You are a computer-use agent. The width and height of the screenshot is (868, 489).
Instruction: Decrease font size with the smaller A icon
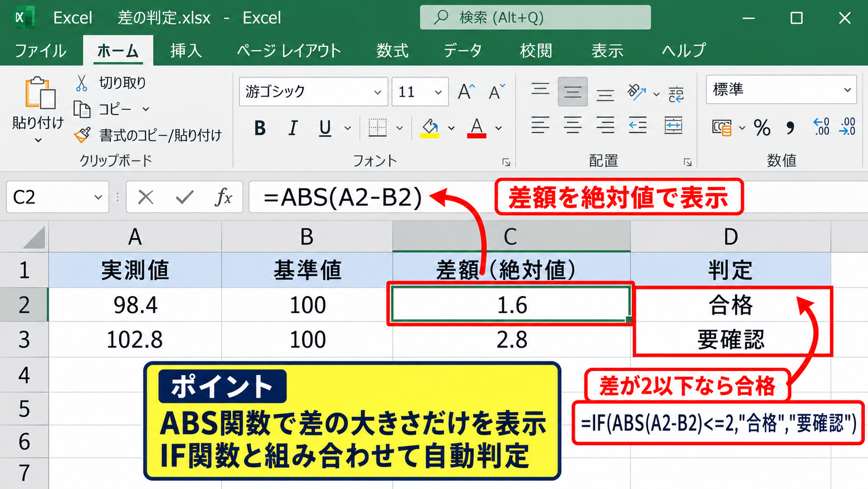(x=497, y=92)
